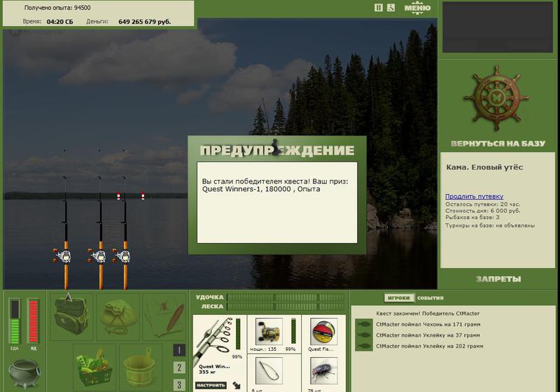Open the Продлить путевку link
Image resolution: width=560 pixels, height=392 pixels.
pos(475,197)
